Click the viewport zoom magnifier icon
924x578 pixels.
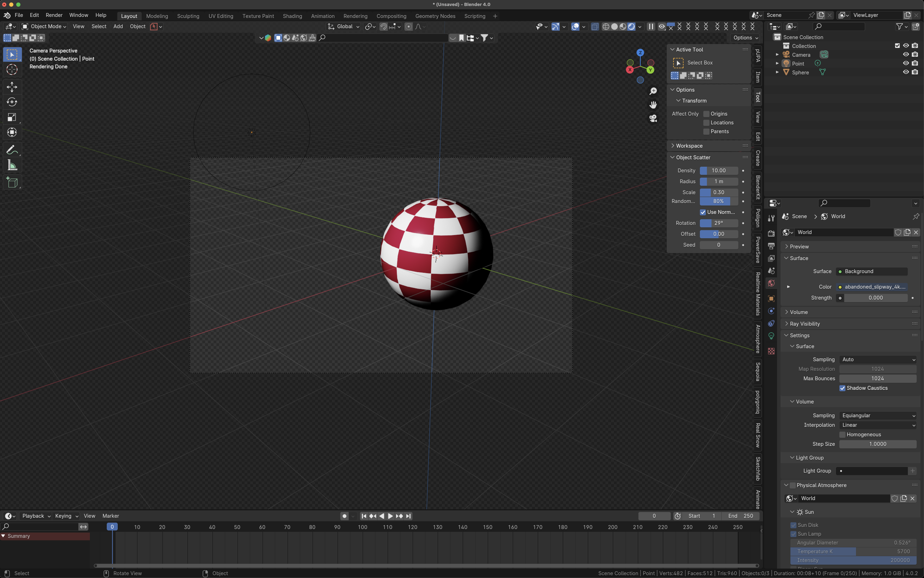653,91
